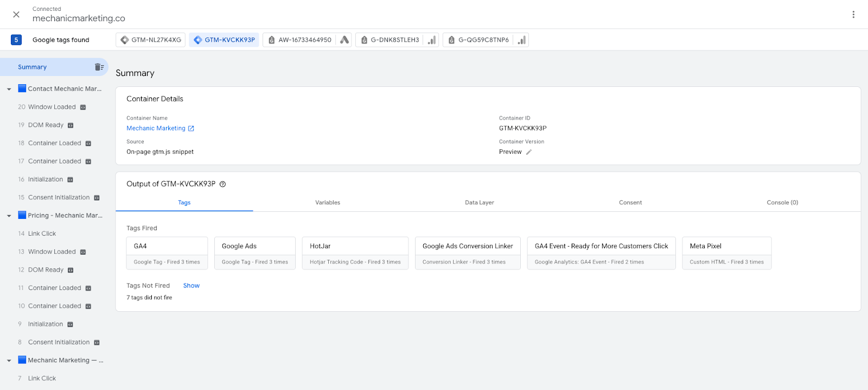Image resolution: width=868 pixels, height=390 pixels.
Task: Switch to the Console (0) tab
Action: [x=782, y=203]
